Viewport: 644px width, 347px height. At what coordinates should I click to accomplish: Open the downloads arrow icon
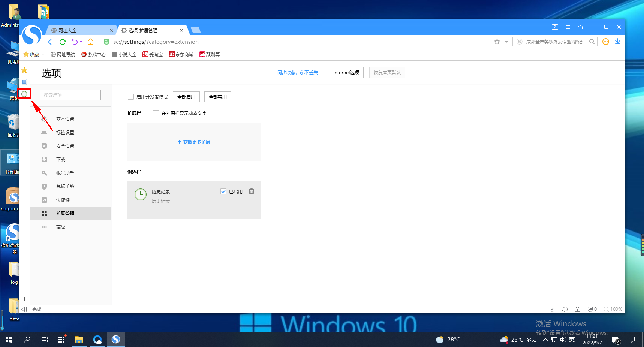click(x=618, y=42)
